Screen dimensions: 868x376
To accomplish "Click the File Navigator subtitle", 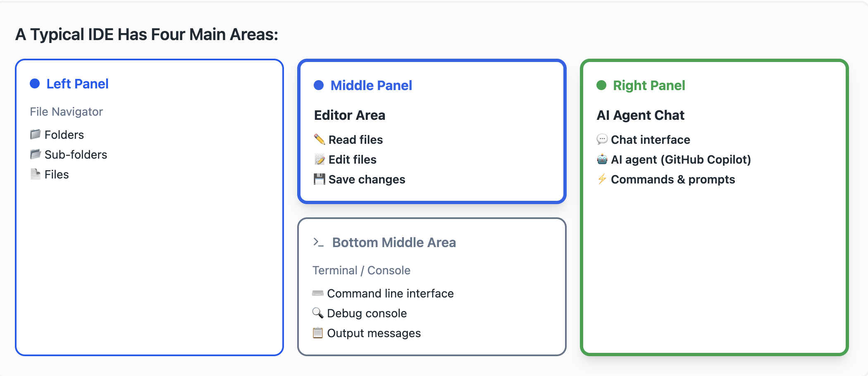I will pos(66,112).
